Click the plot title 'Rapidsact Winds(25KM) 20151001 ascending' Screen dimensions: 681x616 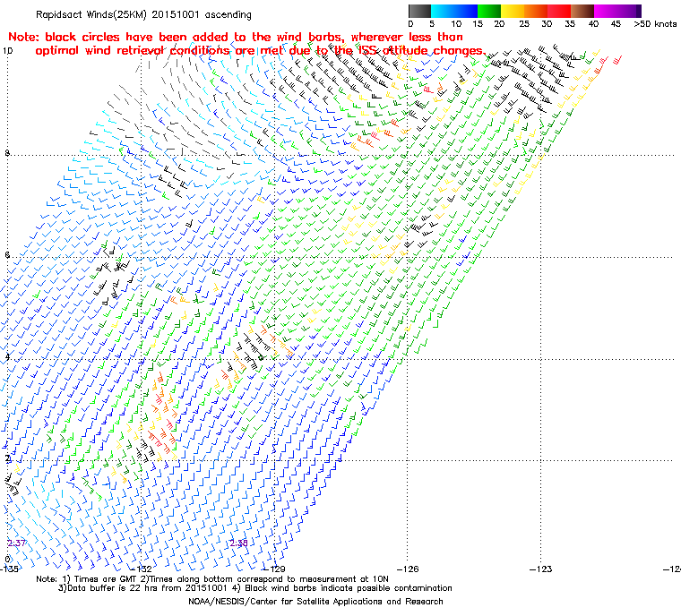click(x=143, y=14)
